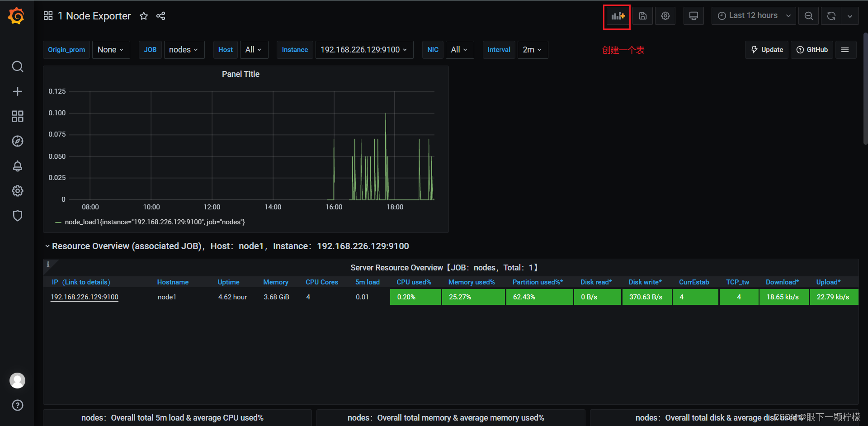This screenshot has width=868, height=426.
Task: Sort table by CPU Cores column
Action: pyautogui.click(x=322, y=282)
